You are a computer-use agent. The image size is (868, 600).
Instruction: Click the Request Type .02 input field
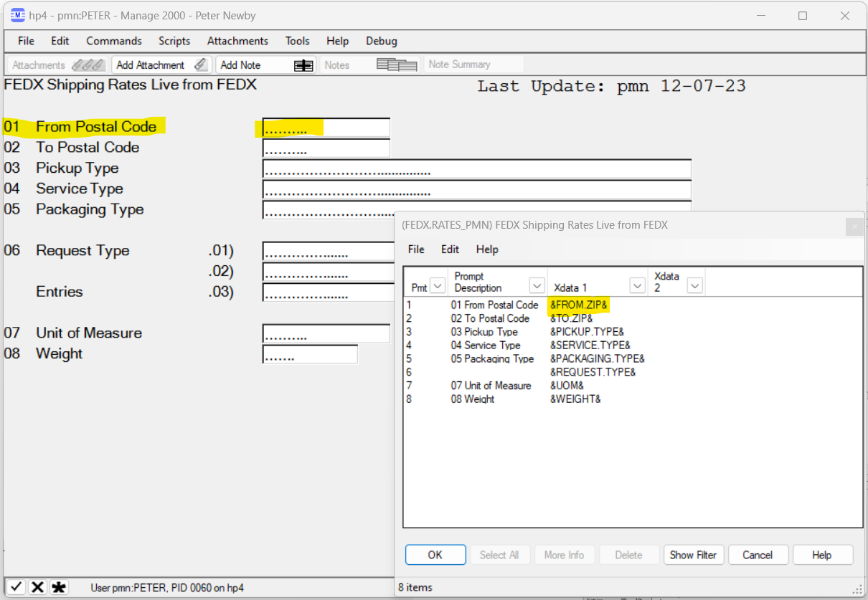[328, 272]
